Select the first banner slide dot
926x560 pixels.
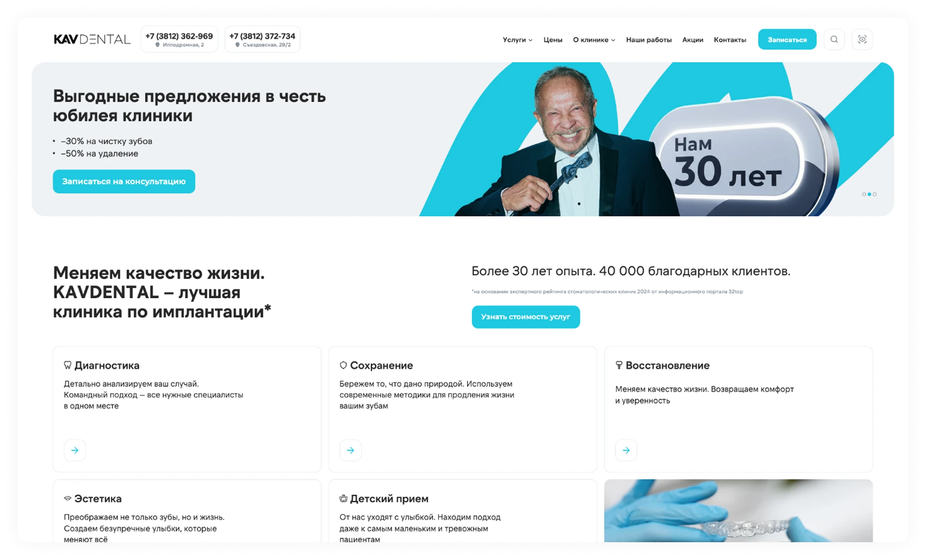(x=864, y=194)
